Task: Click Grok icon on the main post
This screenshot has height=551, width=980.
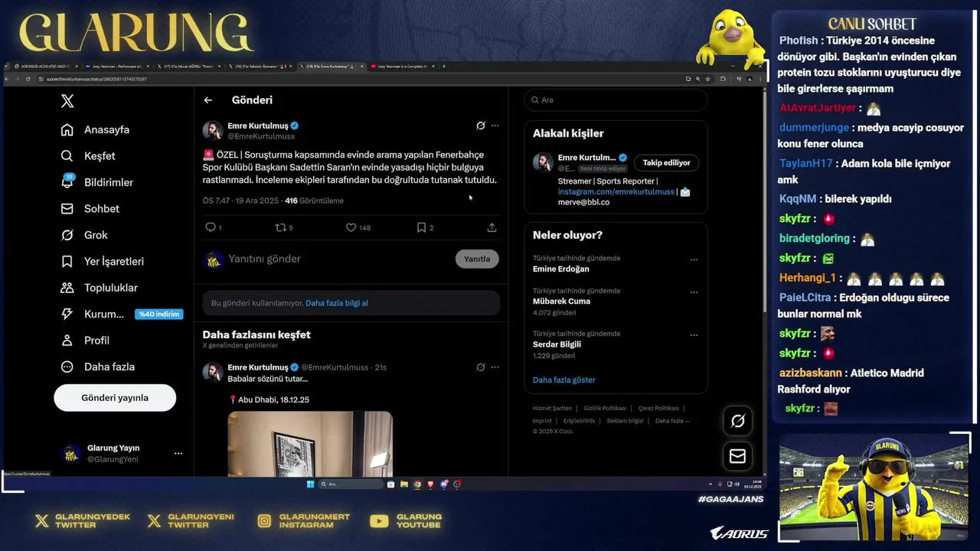Action: [481, 126]
